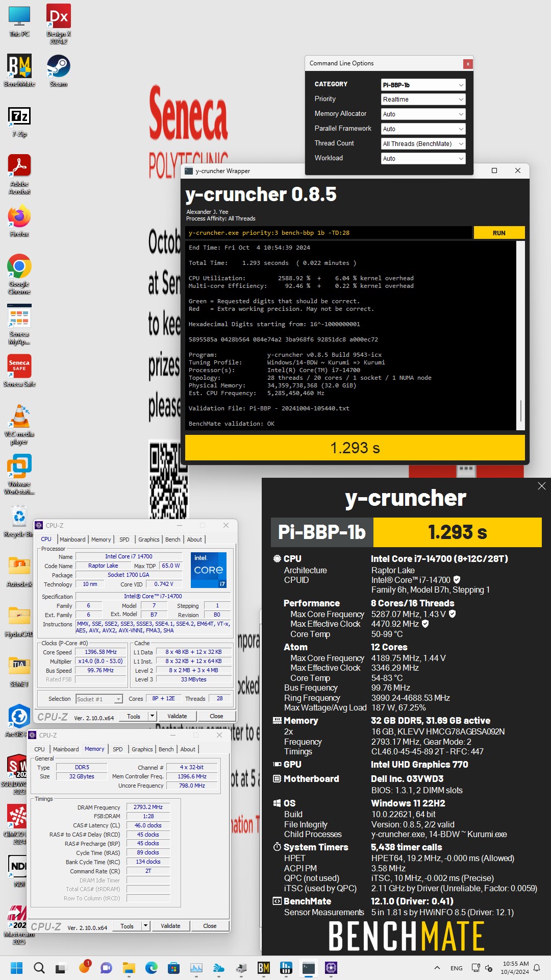Click the ENG language indicator
Image resolution: width=551 pixels, height=980 pixels.
457,968
